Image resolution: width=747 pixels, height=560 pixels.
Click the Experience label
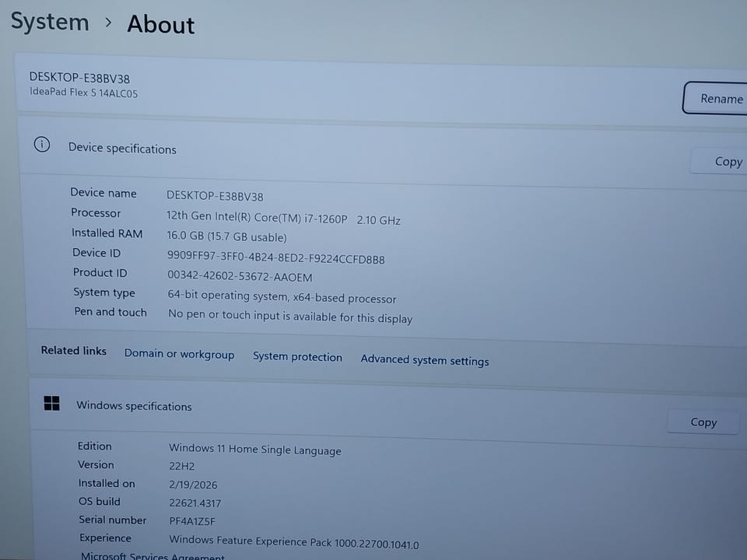pos(105,537)
